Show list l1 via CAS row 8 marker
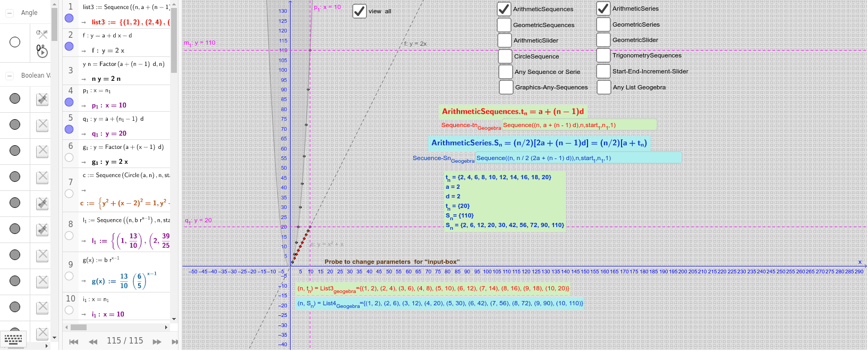The image size is (868, 351). [x=69, y=236]
